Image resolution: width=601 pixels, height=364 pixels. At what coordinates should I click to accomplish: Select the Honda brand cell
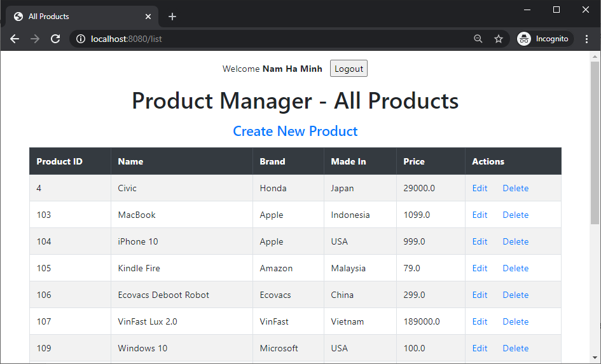pyautogui.click(x=288, y=188)
